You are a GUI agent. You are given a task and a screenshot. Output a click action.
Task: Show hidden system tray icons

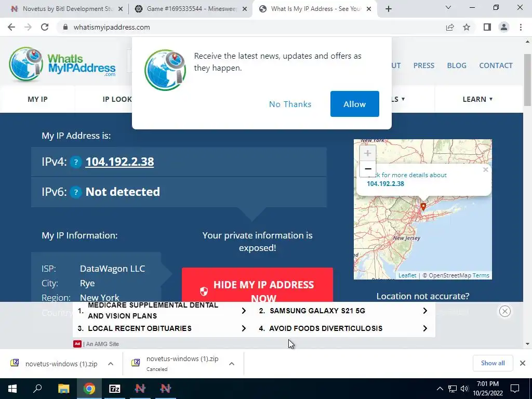click(x=440, y=389)
